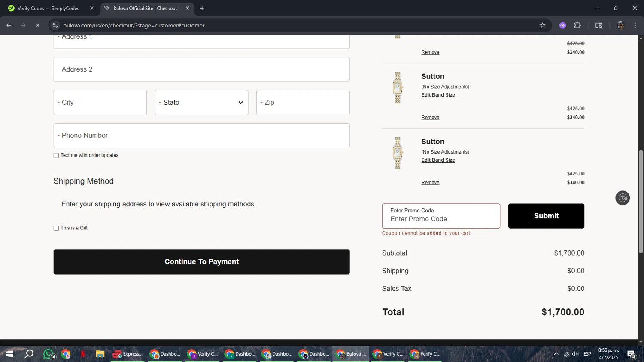The width and height of the screenshot is (644, 362).
Task: Close the Bulova Official Site tab
Action: (187, 8)
